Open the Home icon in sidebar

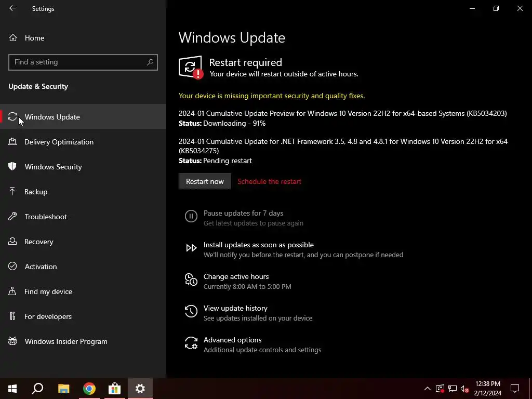click(x=13, y=37)
